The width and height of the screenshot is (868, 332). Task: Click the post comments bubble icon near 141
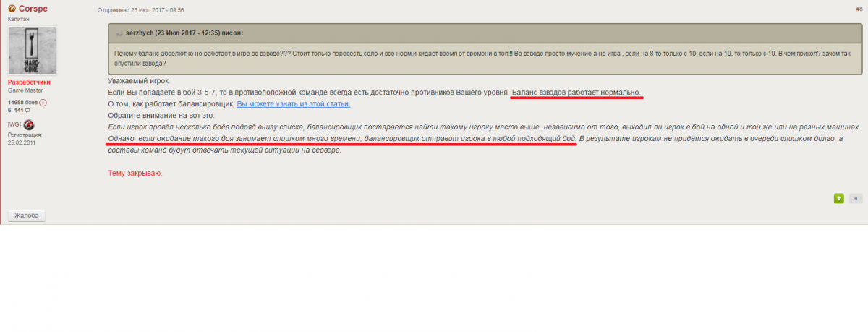pos(27,110)
